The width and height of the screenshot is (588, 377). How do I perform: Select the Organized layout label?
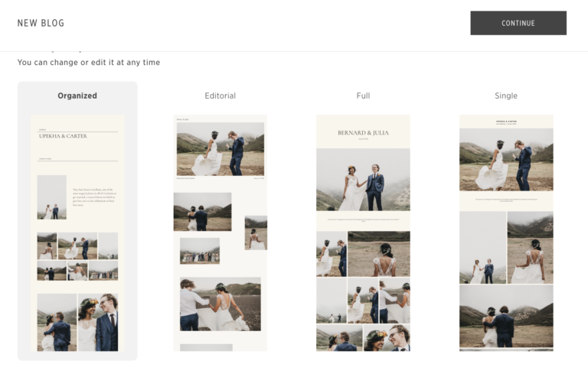[77, 96]
